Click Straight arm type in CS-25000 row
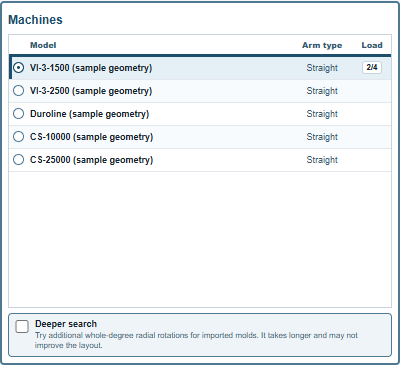 pyautogui.click(x=322, y=160)
